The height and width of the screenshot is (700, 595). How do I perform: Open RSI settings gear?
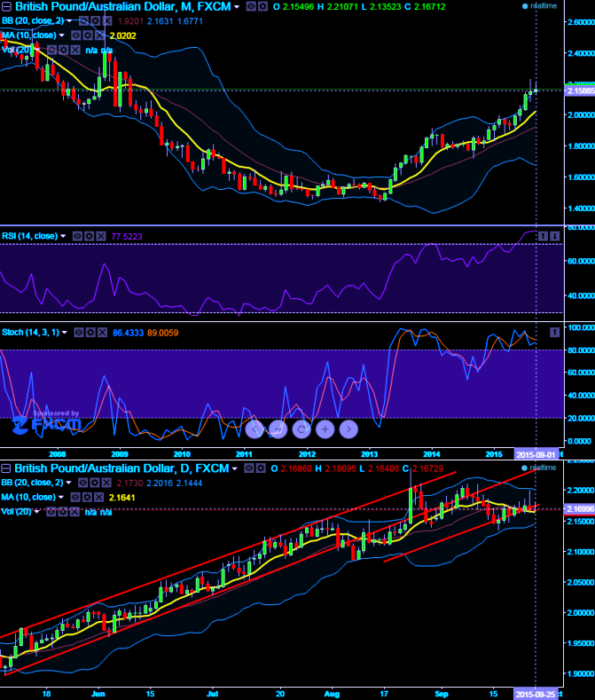pos(90,236)
